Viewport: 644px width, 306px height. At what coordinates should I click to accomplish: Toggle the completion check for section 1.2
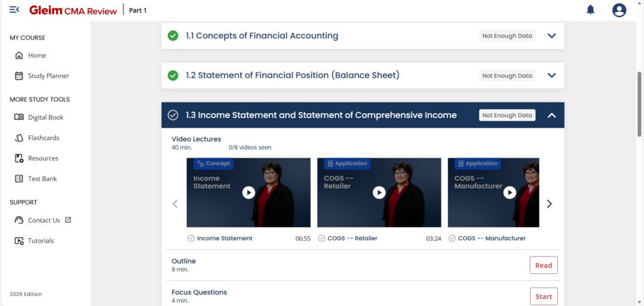point(173,75)
